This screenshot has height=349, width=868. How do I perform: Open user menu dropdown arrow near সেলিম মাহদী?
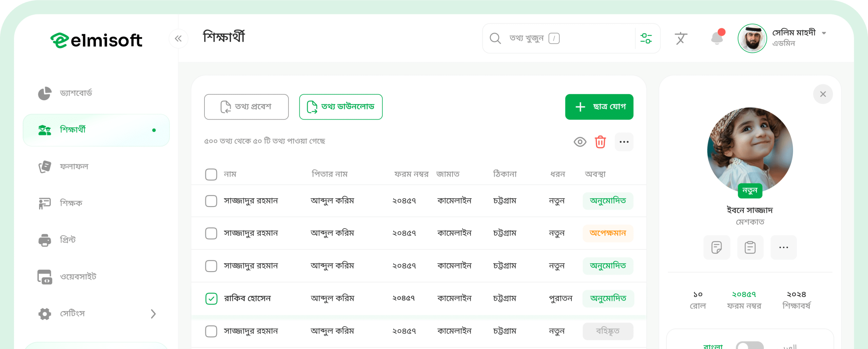[x=824, y=33]
